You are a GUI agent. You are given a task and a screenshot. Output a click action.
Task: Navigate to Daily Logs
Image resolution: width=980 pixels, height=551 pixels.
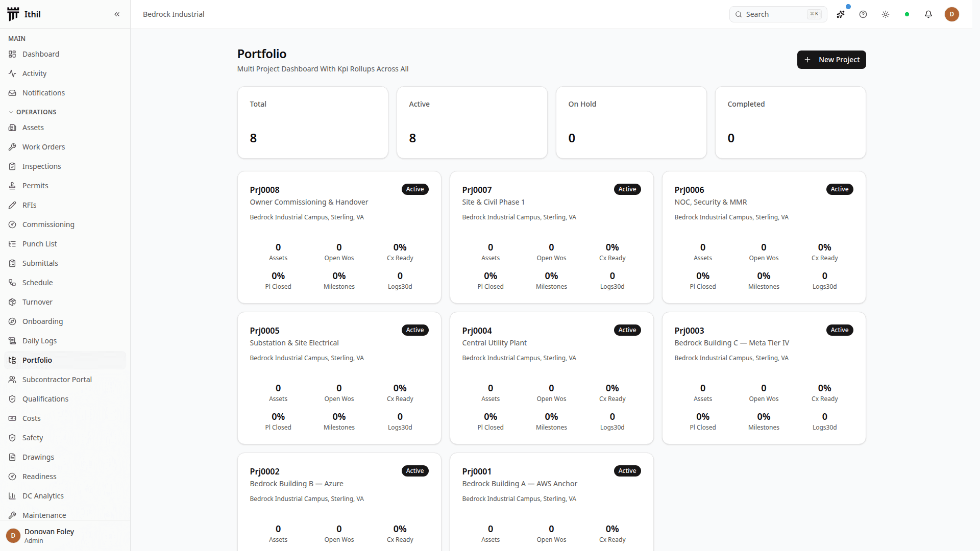[65, 341]
